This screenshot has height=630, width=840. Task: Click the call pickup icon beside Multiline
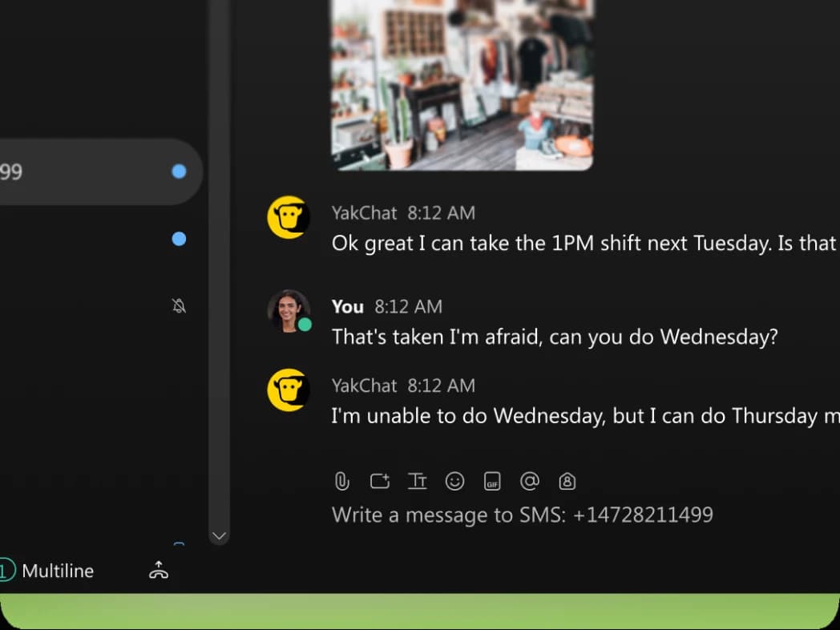click(x=159, y=571)
